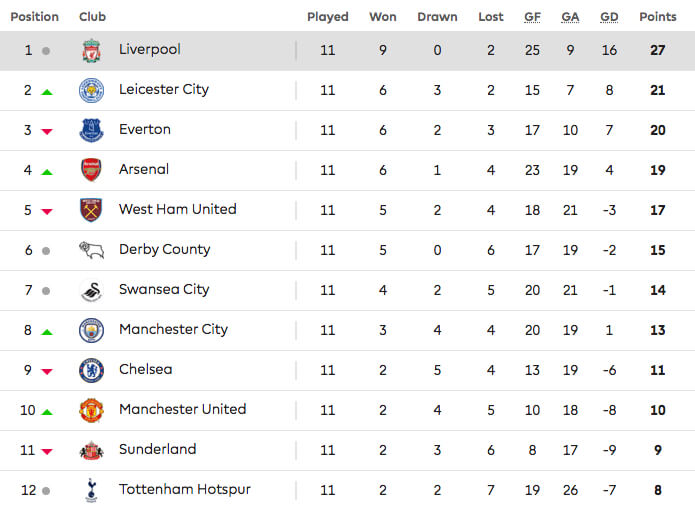Select the Liverpool highlighted table row

point(348,51)
